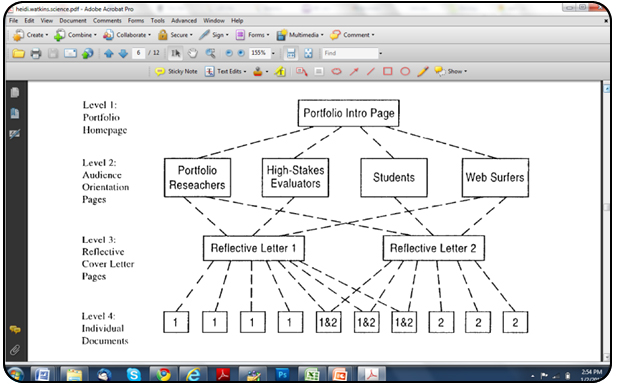Open the Collaborate dropdown
Screen dimensions: 618x387
[x=127, y=35]
